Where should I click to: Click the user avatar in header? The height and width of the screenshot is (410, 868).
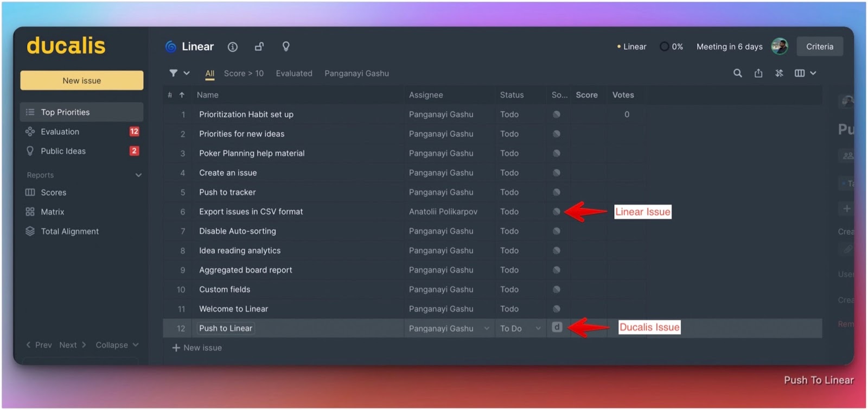tap(780, 47)
